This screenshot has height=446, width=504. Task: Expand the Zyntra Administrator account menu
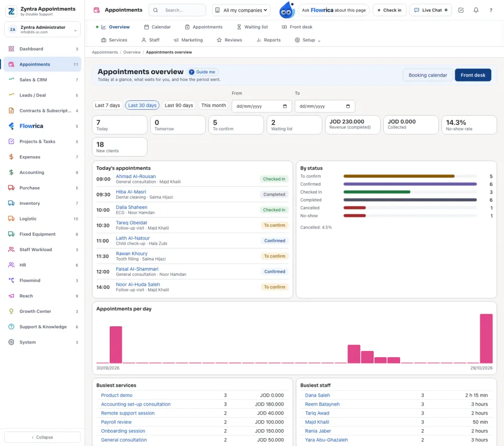pos(43,29)
